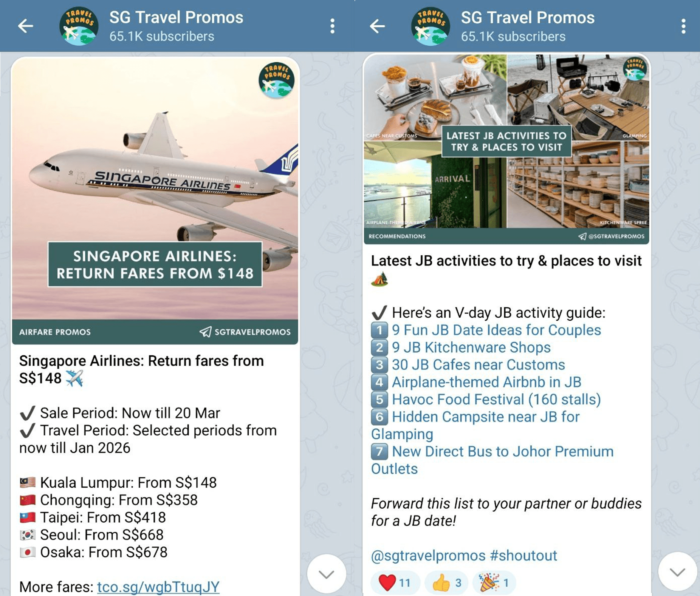Open SG Travel Promos avatar in right header
Image resolution: width=700 pixels, height=596 pixels.
pos(431,26)
